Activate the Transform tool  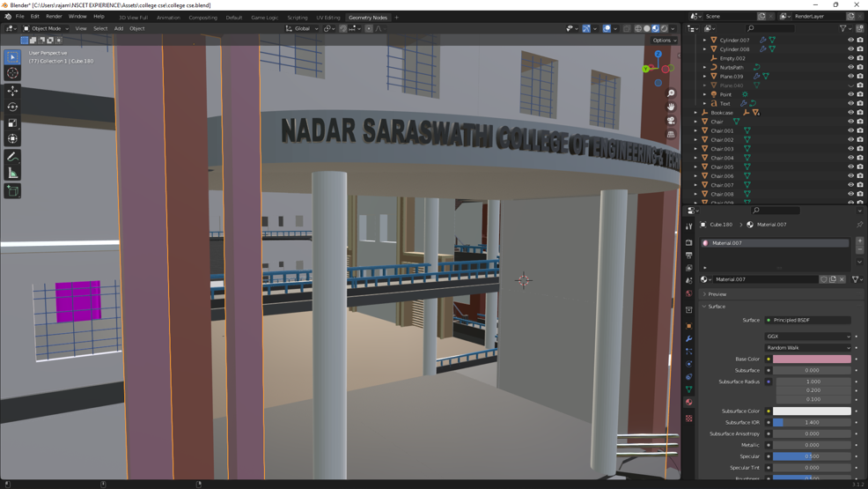coord(12,139)
